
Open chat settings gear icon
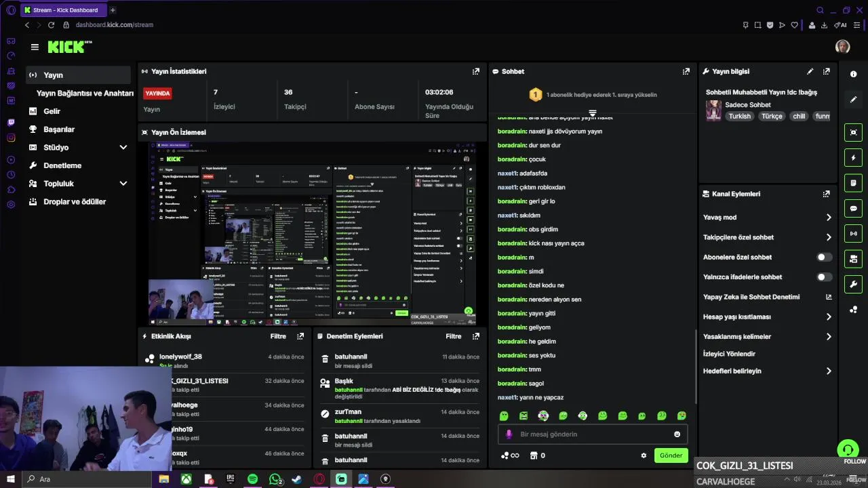(644, 455)
